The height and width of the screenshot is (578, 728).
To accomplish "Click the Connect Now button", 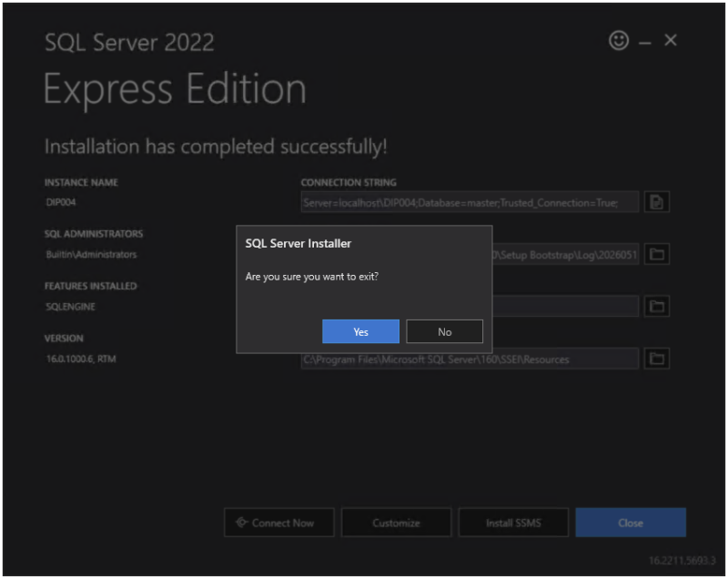I will 279,522.
